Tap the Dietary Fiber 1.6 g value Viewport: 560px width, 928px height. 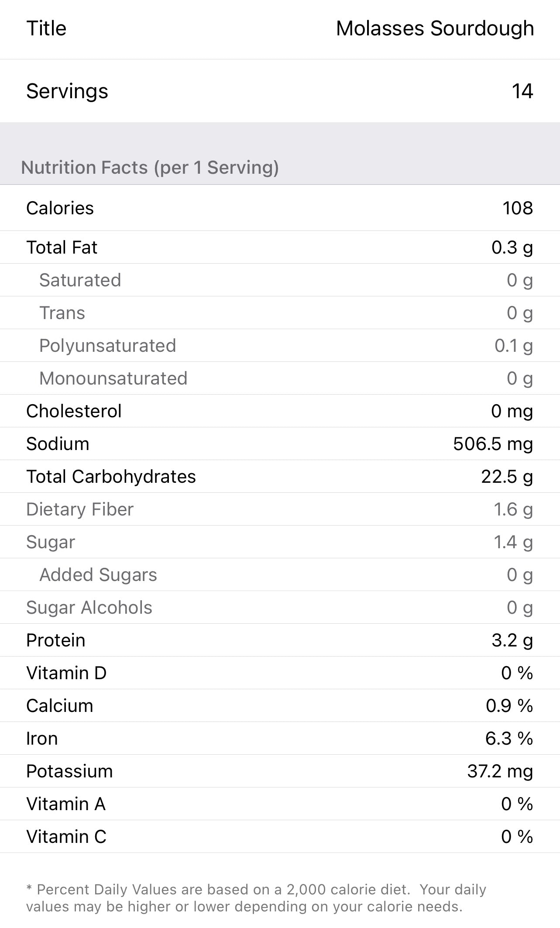pos(513,509)
